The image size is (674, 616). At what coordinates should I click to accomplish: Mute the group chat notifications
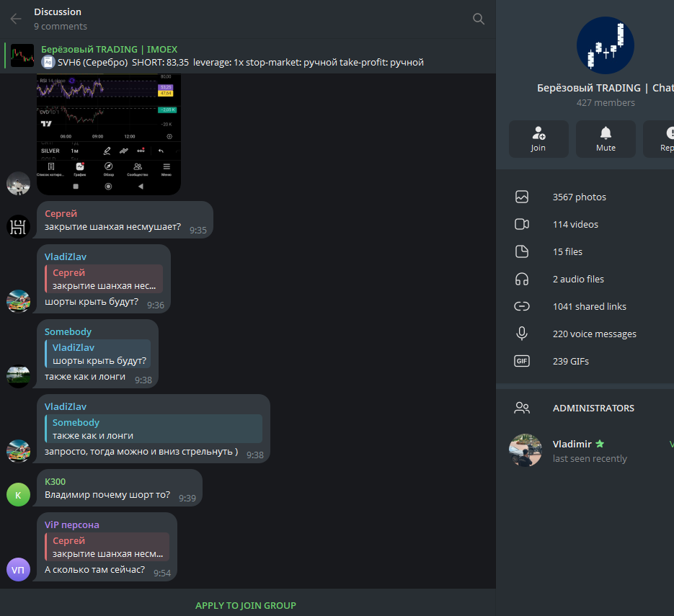606,139
